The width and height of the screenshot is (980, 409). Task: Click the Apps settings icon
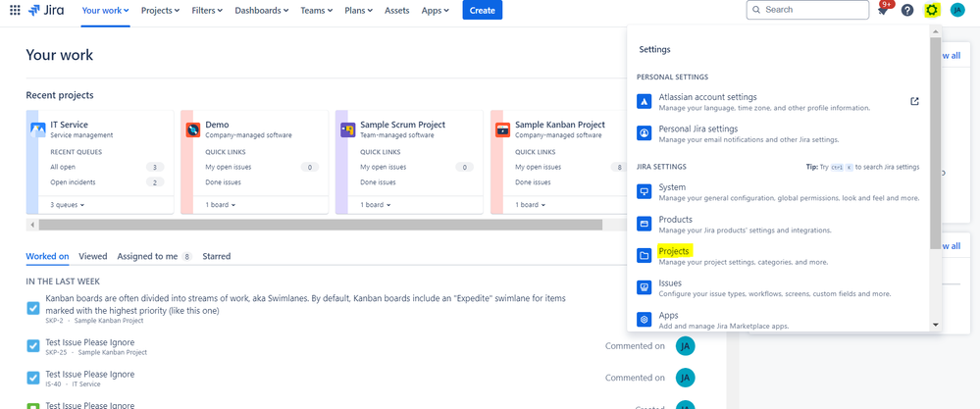tap(644, 320)
